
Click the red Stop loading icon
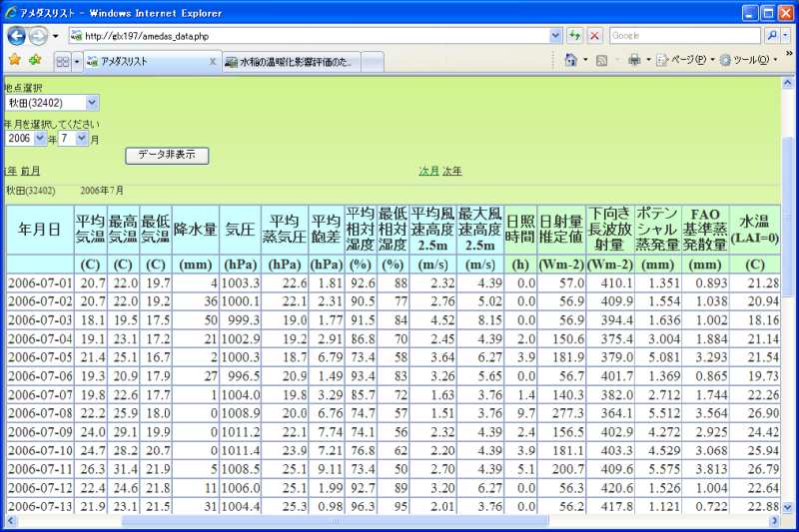coord(594,36)
